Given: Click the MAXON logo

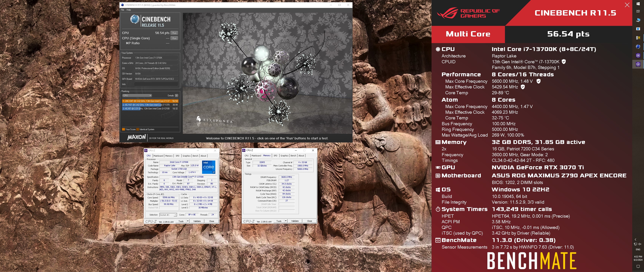Looking at the screenshot, I should coord(136,137).
